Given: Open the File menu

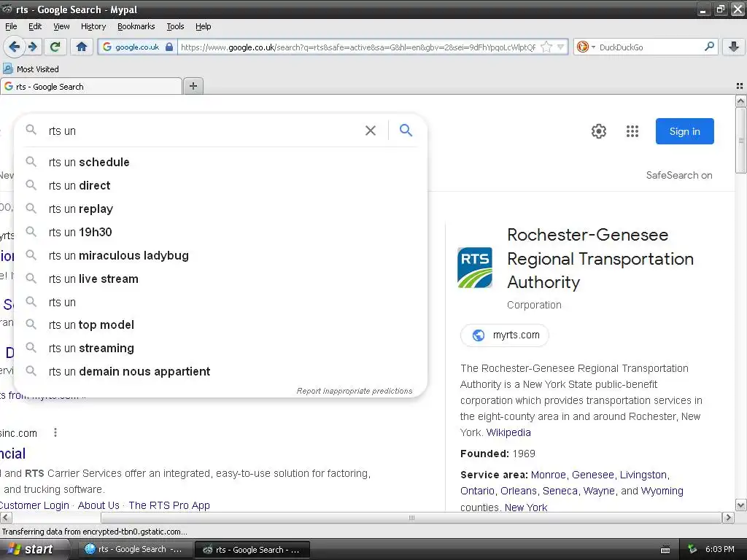Looking at the screenshot, I should click(x=11, y=26).
